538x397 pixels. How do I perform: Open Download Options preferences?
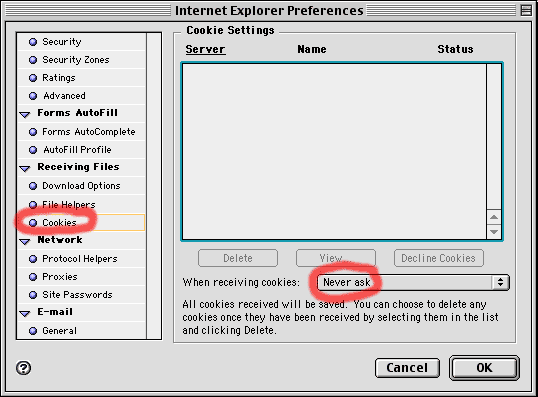click(x=82, y=186)
